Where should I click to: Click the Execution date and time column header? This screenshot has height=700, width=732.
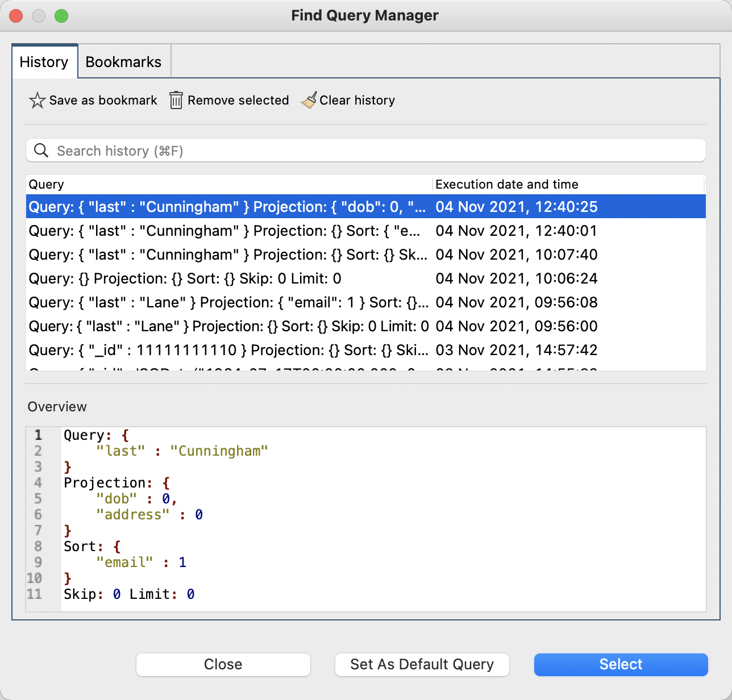pyautogui.click(x=506, y=184)
